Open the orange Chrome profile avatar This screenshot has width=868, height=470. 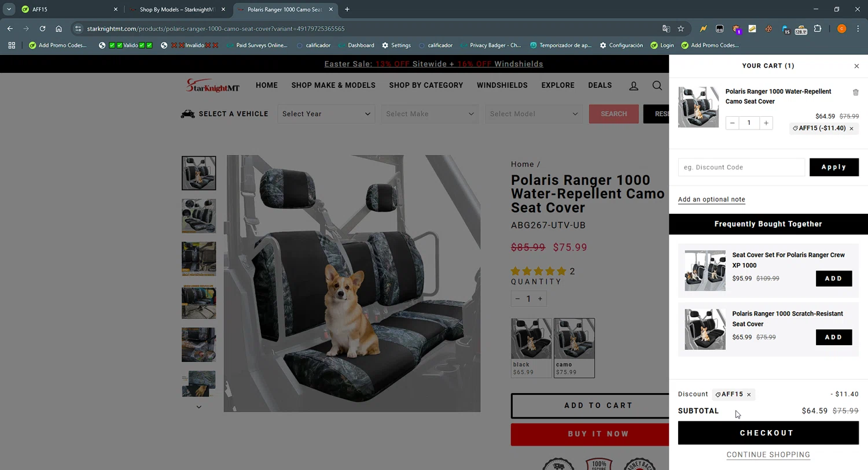(841, 29)
